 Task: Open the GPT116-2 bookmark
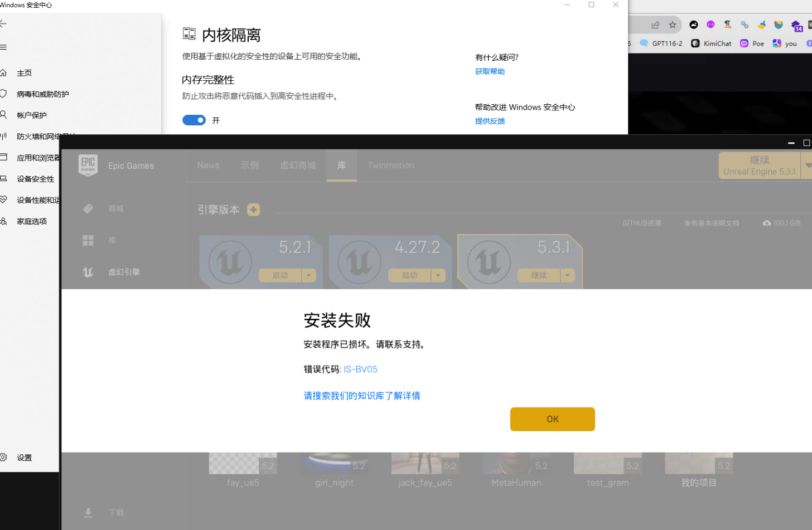661,43
